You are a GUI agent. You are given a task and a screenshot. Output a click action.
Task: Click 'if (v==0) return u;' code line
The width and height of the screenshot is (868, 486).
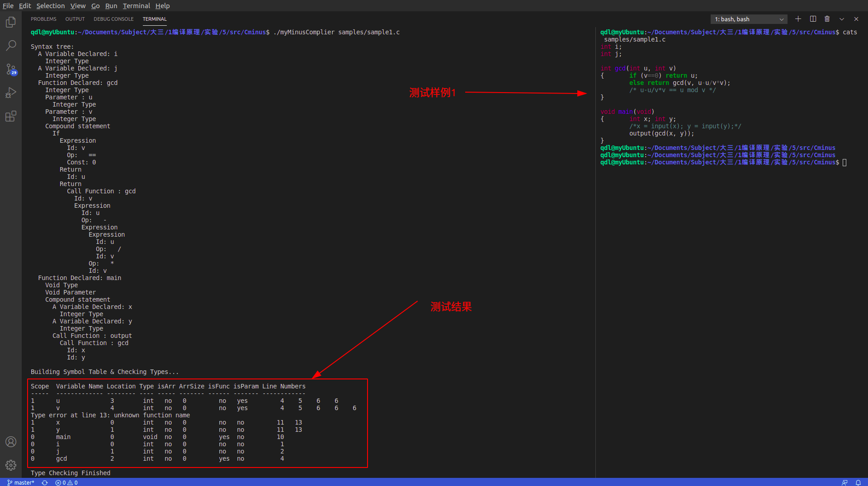[x=664, y=75]
